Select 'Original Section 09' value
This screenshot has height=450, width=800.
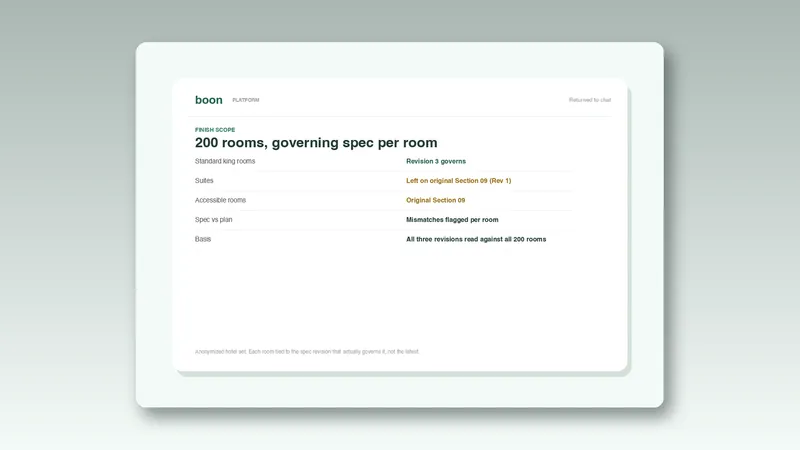pyautogui.click(x=436, y=200)
